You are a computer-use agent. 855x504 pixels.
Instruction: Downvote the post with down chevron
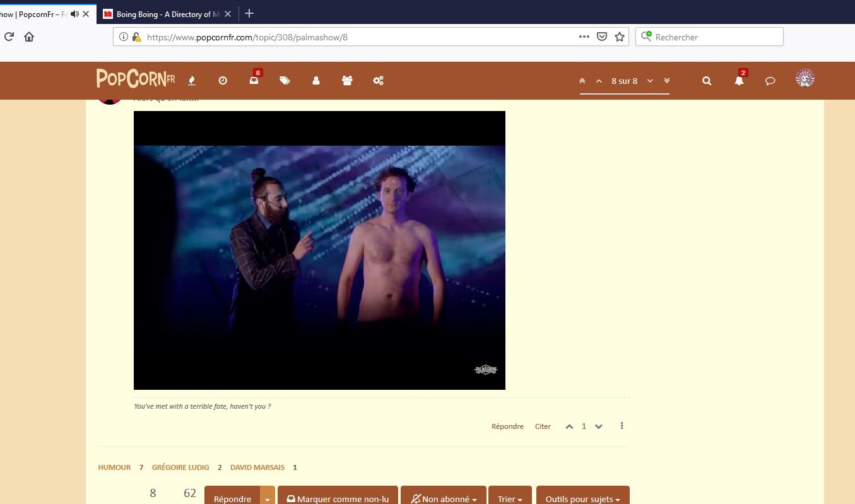(599, 426)
